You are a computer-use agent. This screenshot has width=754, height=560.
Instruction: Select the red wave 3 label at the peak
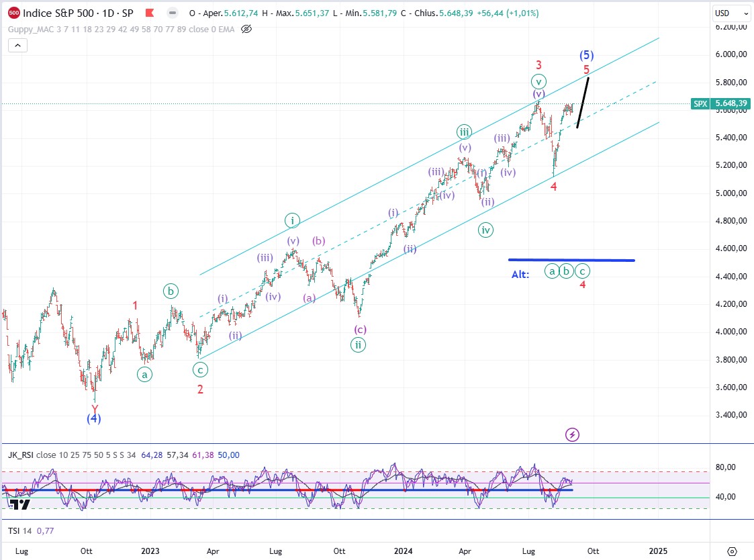point(538,65)
